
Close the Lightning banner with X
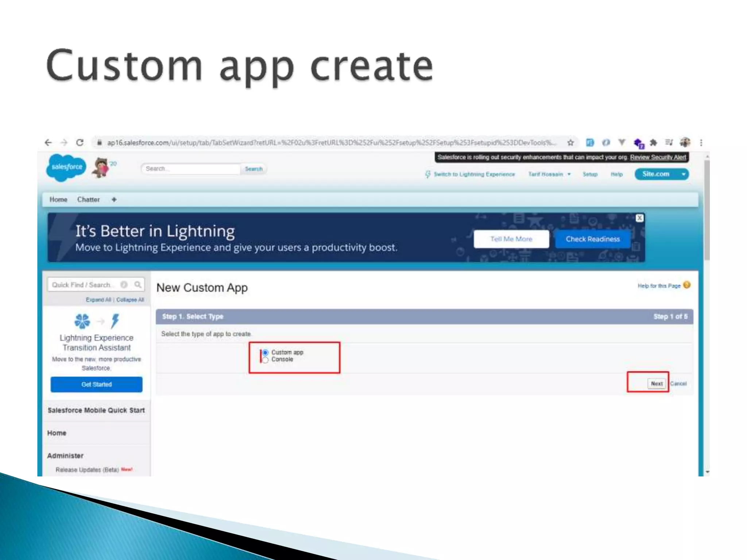point(639,218)
